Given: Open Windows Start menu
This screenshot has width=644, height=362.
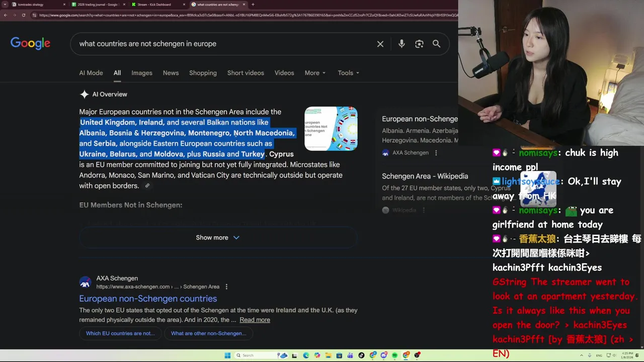Looking at the screenshot, I should pyautogui.click(x=227, y=355).
